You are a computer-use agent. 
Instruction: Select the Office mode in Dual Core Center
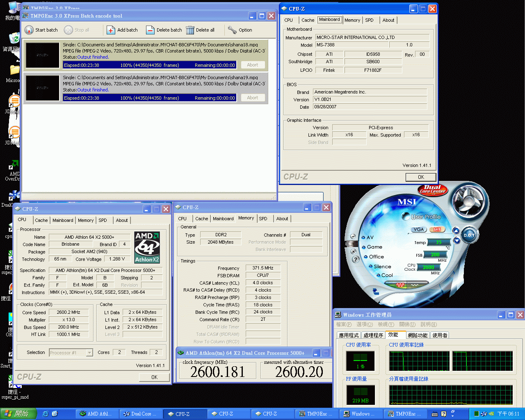tap(374, 257)
